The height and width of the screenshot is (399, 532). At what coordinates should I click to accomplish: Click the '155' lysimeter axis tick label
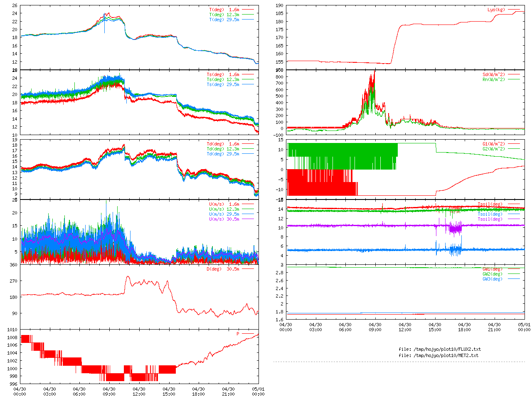(279, 62)
